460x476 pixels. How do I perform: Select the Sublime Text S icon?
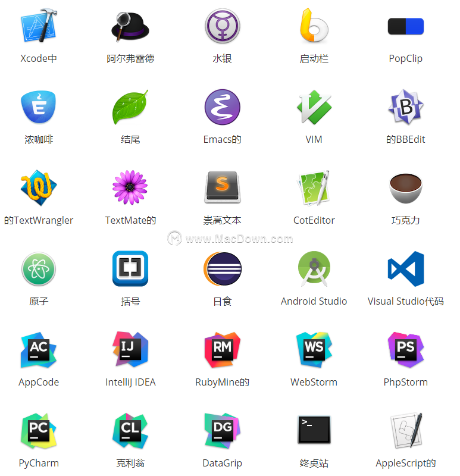click(x=222, y=187)
